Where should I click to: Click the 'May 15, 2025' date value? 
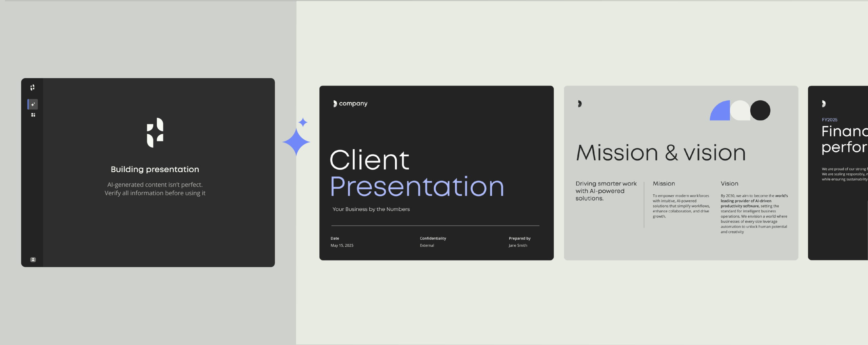click(342, 246)
